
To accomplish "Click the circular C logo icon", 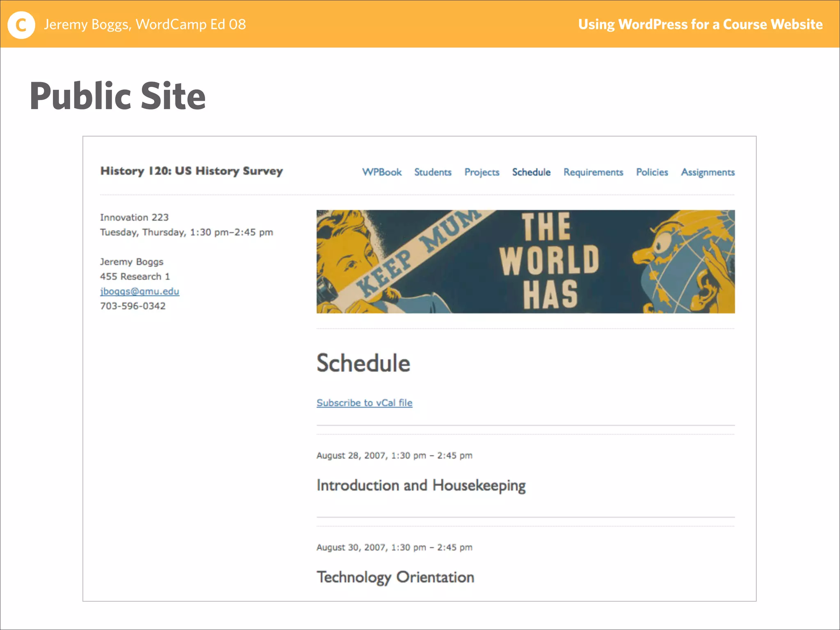I will pos(21,25).
